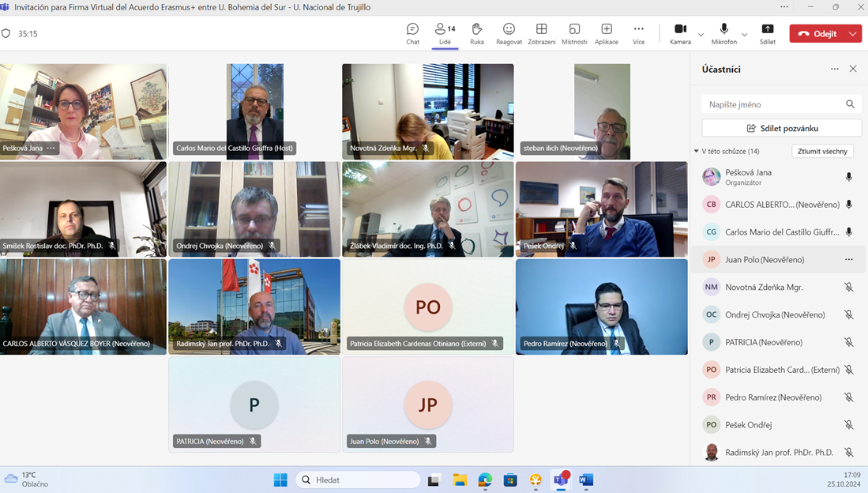Open Task View from the taskbar

coord(434,480)
